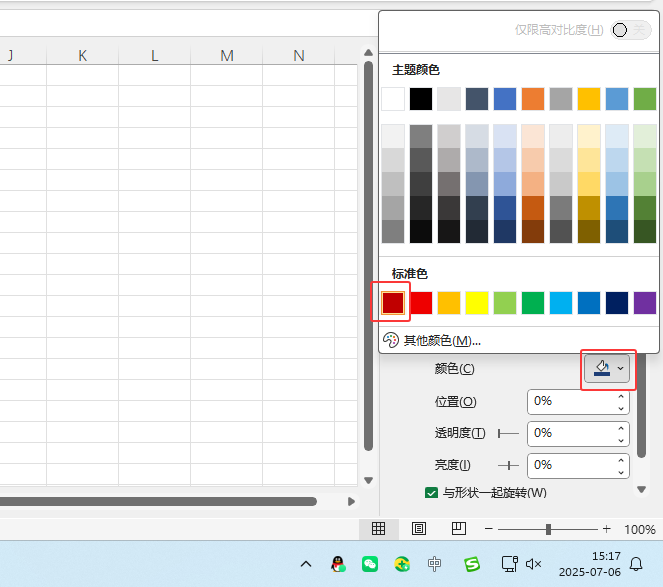Click the brightness slider track
Image resolution: width=663 pixels, height=587 pixels.
[x=508, y=466]
